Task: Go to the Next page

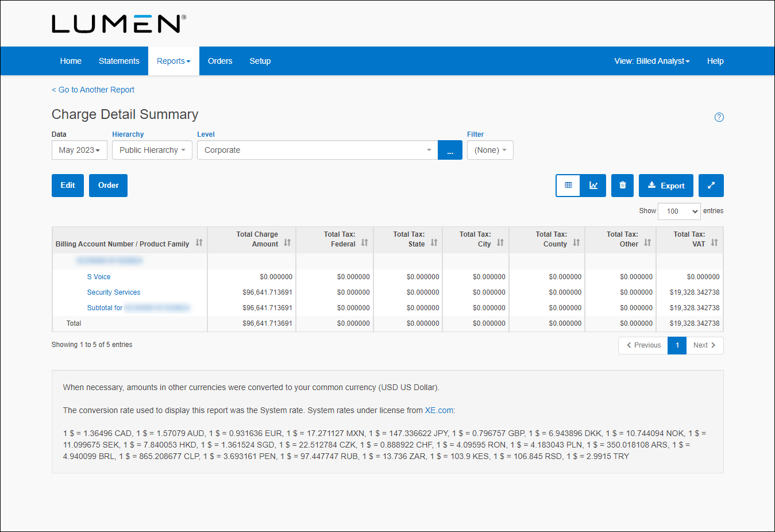Action: pyautogui.click(x=705, y=345)
